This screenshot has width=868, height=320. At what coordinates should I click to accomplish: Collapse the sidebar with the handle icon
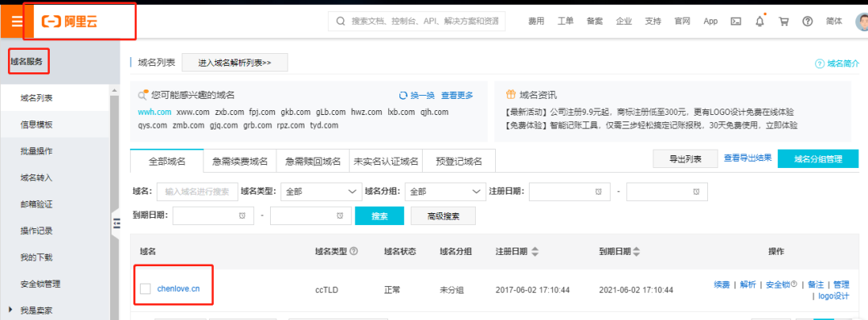pyautogui.click(x=117, y=223)
